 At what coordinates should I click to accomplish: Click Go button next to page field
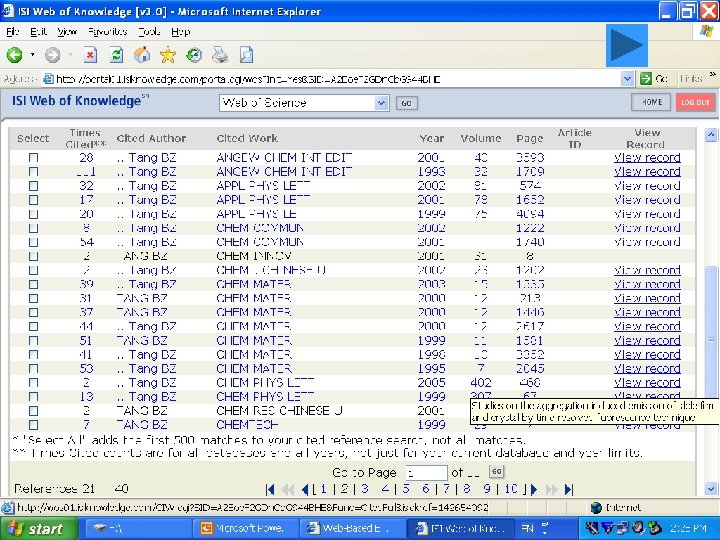(x=496, y=472)
